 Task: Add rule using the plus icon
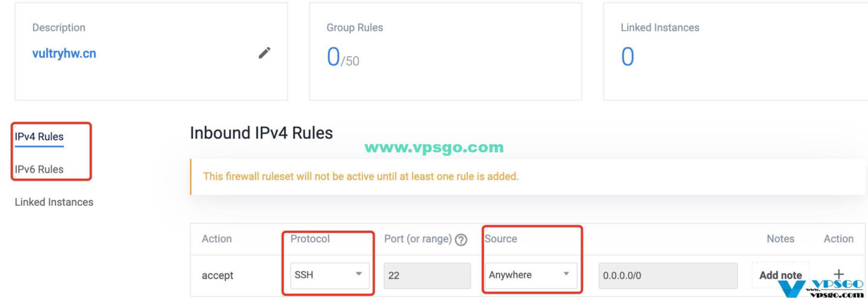point(838,275)
